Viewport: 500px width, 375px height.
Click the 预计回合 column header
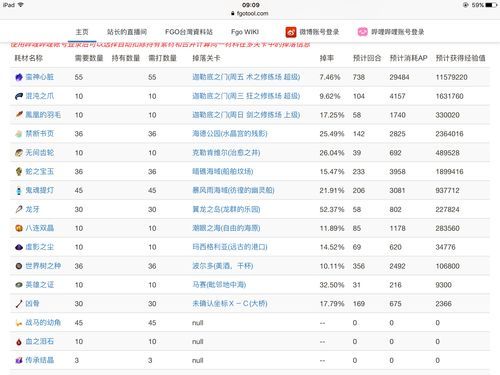[x=367, y=58]
